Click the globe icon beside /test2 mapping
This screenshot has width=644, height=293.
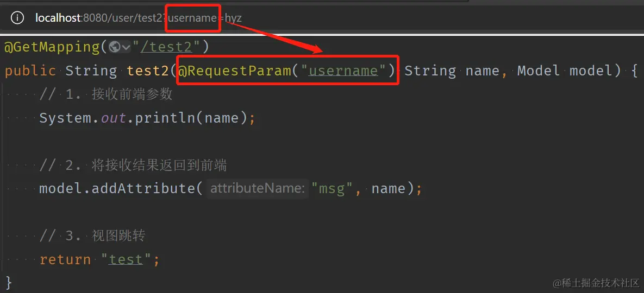tap(115, 48)
